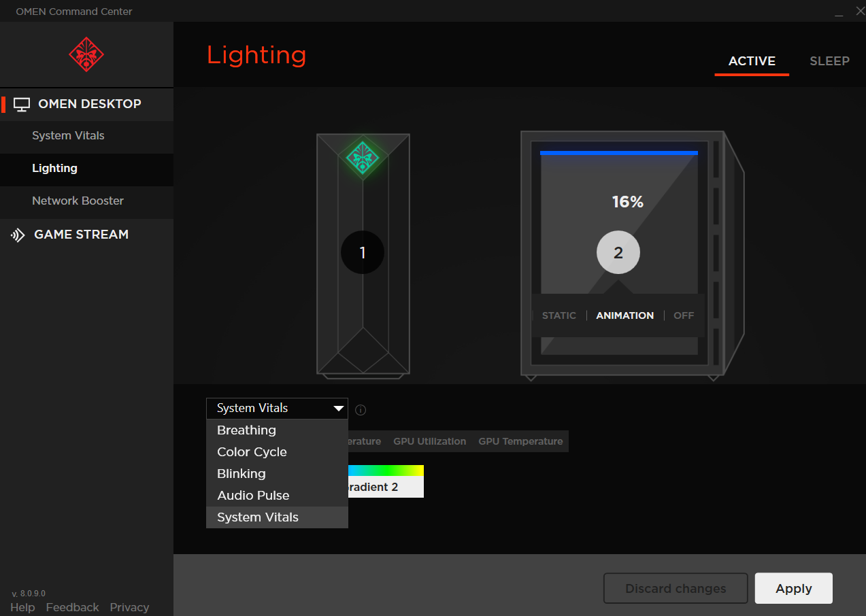866x616 pixels.
Task: Open Network Booster in the sidebar
Action: pos(86,201)
